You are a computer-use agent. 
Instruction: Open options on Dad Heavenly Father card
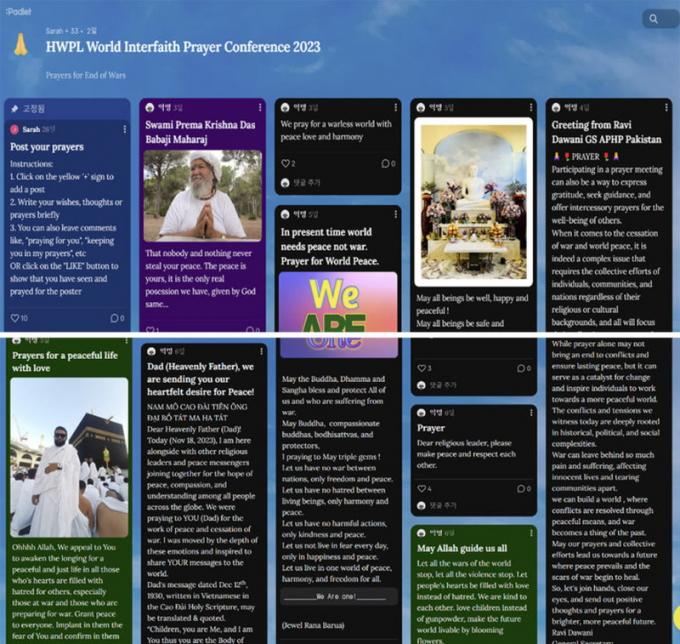(x=261, y=351)
